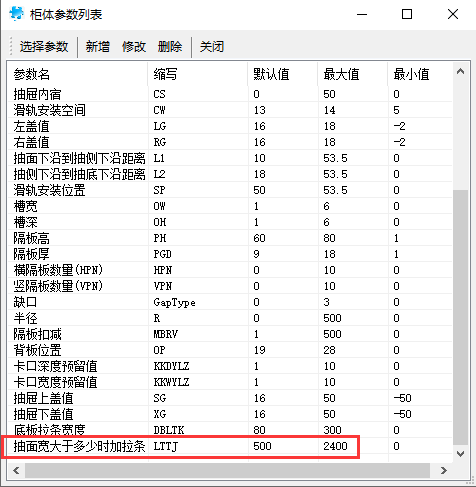The height and width of the screenshot is (487, 476).
Task: Click 修改 toolbar button
Action: pyautogui.click(x=134, y=47)
